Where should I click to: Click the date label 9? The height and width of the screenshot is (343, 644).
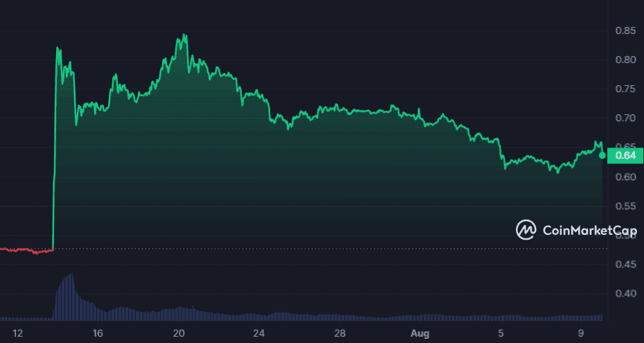point(581,333)
